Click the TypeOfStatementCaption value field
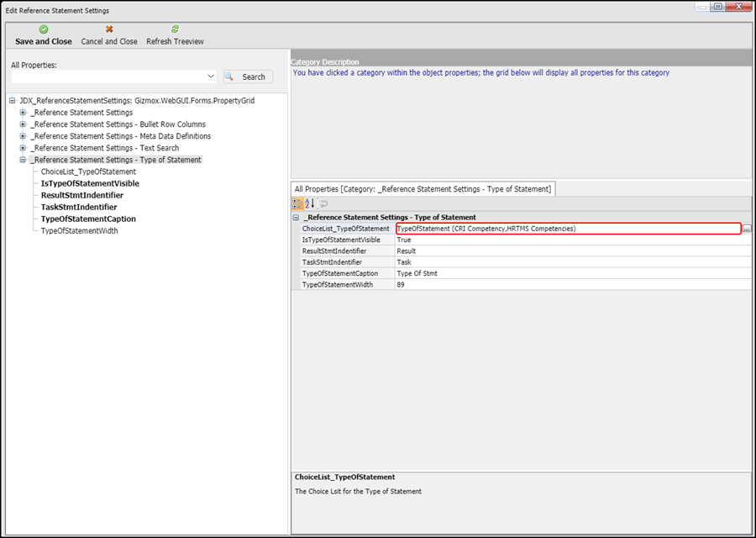Screen dimensions: 756x538 pos(571,273)
